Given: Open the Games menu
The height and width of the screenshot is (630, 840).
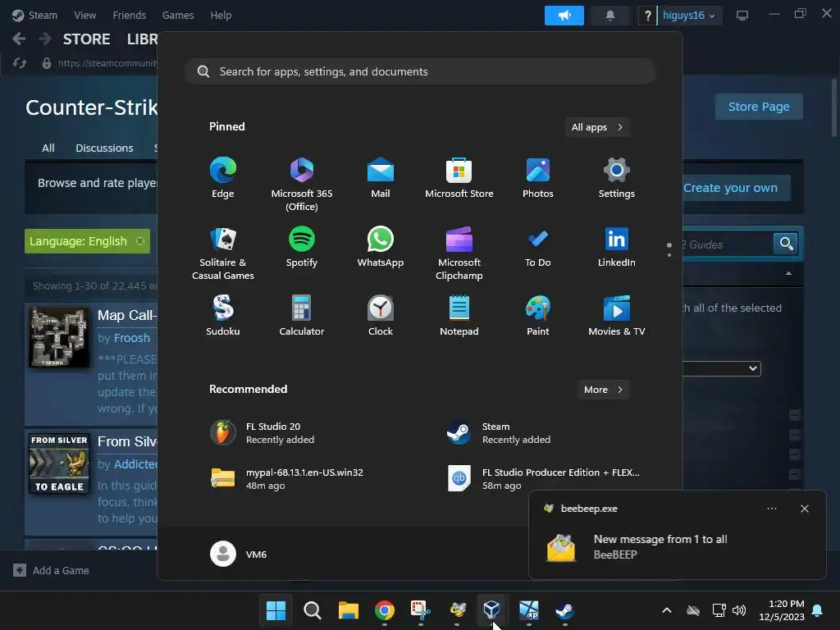Looking at the screenshot, I should (x=178, y=15).
